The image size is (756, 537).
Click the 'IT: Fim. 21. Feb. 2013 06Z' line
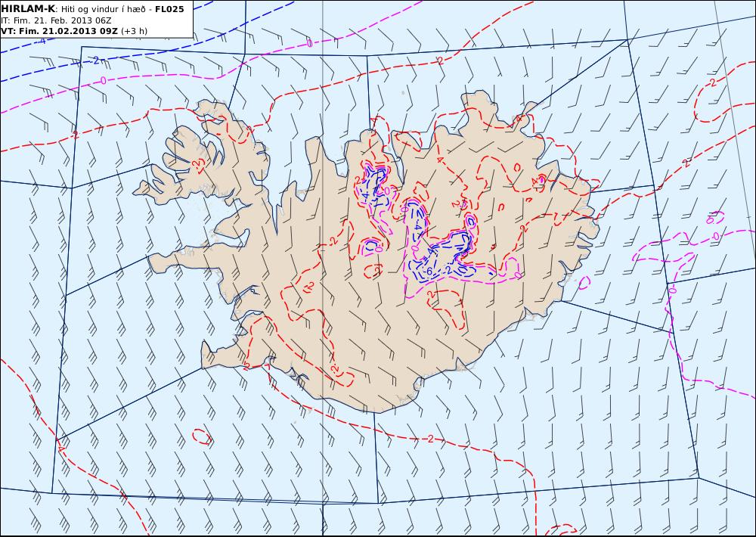pos(57,20)
